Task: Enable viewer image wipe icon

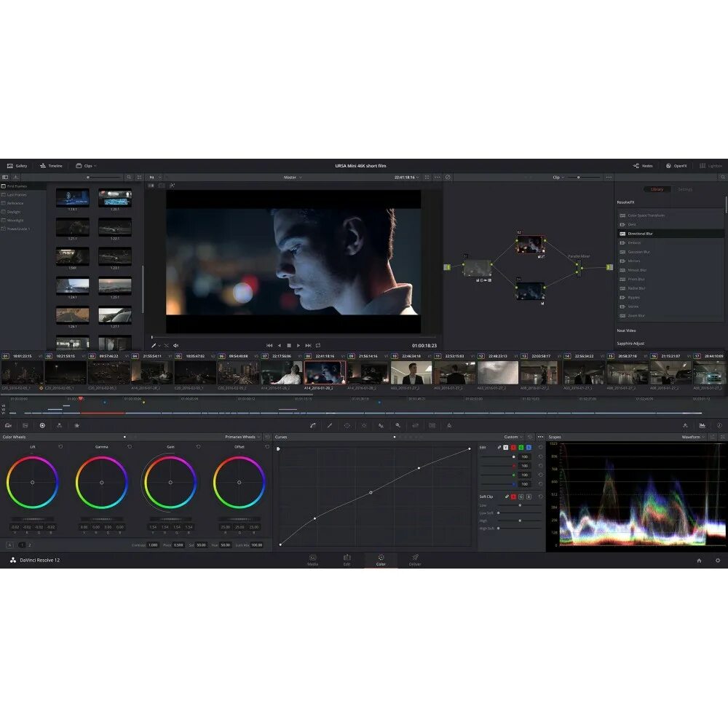Action: click(151, 186)
